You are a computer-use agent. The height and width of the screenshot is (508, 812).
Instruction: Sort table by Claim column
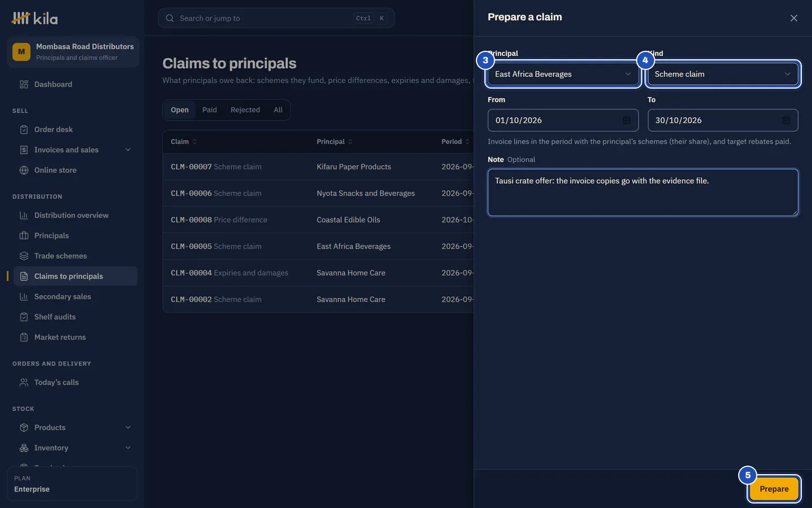[184, 142]
